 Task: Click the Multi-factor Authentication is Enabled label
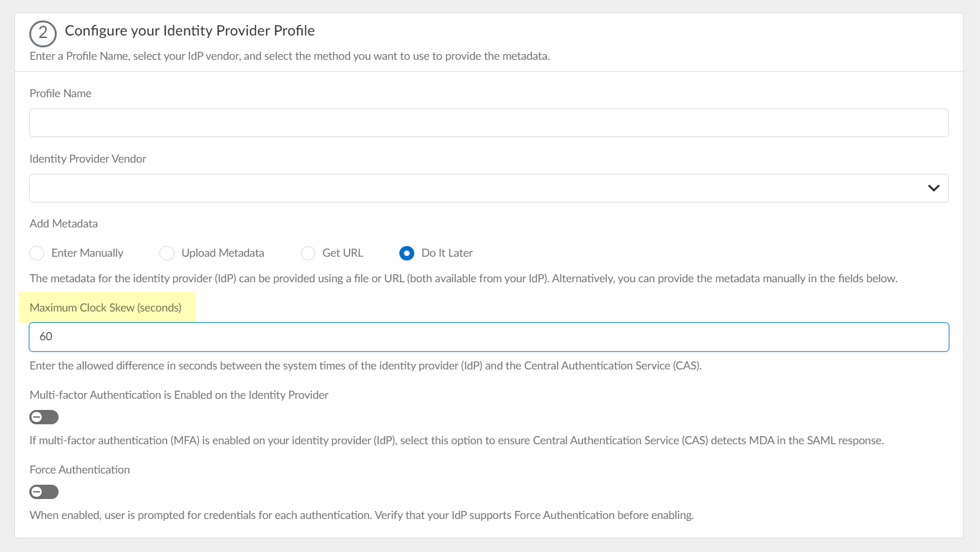tap(179, 395)
